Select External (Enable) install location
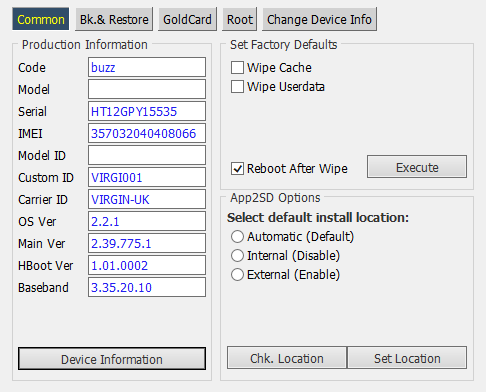Image resolution: width=486 pixels, height=392 pixels. coord(237,275)
